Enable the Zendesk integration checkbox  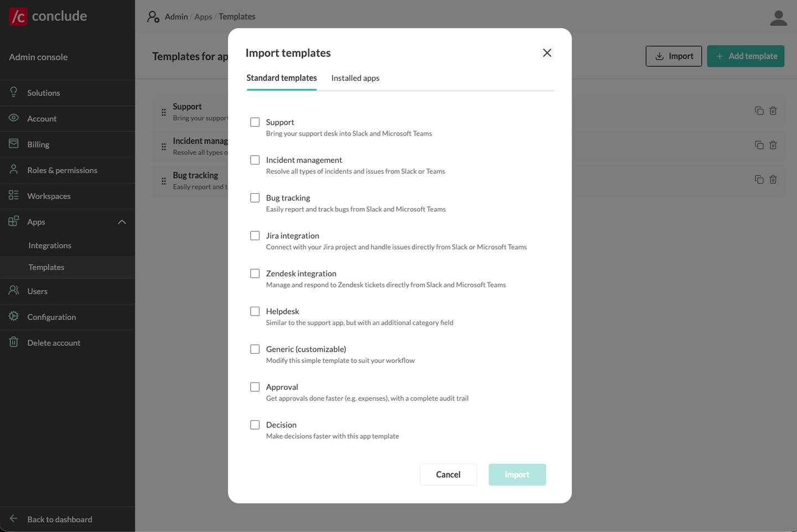[x=255, y=273]
